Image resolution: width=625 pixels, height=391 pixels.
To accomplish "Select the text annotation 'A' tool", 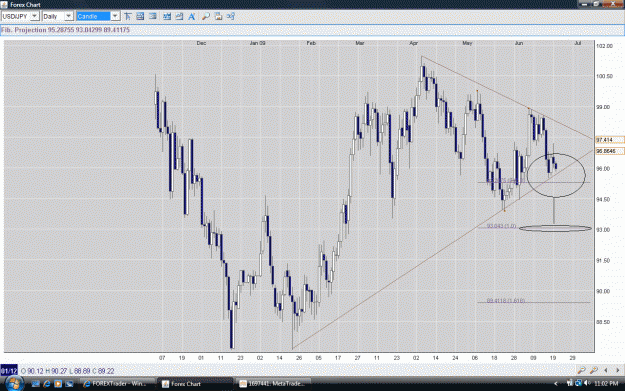I will pos(192,16).
